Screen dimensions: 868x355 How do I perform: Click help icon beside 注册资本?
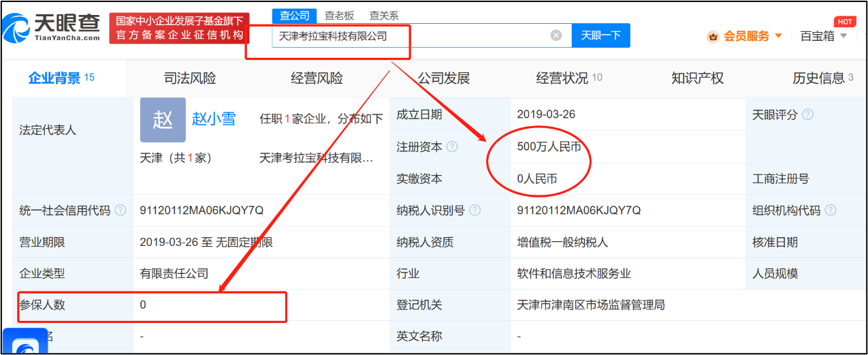point(452,146)
